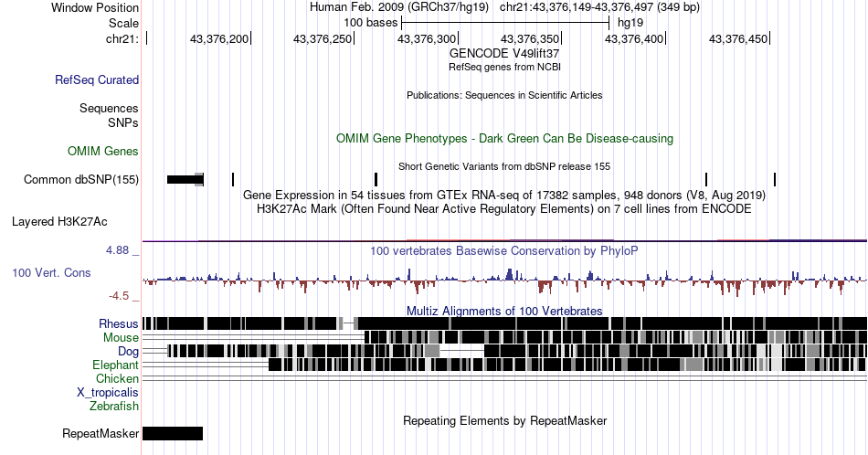The height and width of the screenshot is (455, 868).
Task: Select the X_tropicalis alignment label
Action: (108, 393)
